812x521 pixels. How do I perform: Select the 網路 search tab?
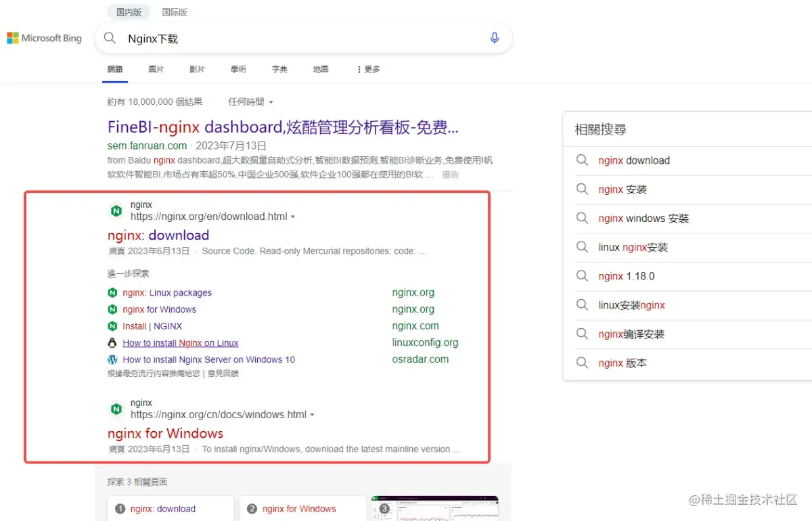(115, 70)
